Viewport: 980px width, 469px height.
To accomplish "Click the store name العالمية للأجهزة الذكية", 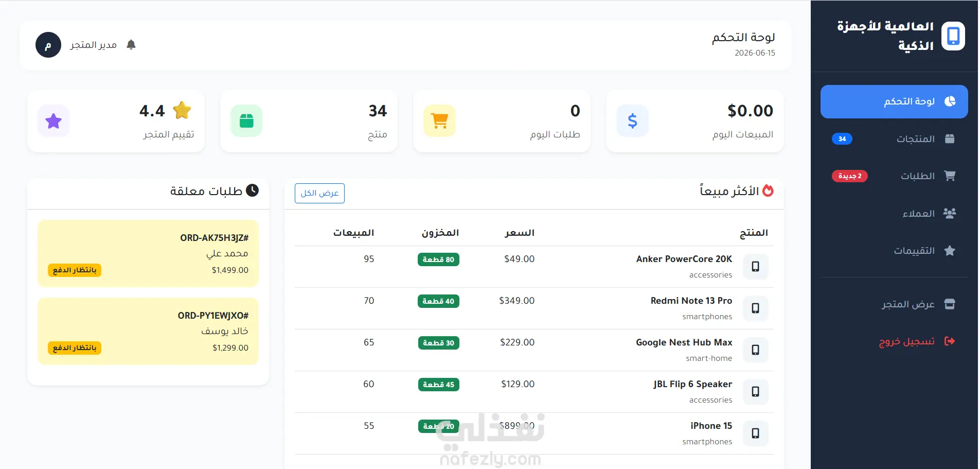I will pos(885,36).
